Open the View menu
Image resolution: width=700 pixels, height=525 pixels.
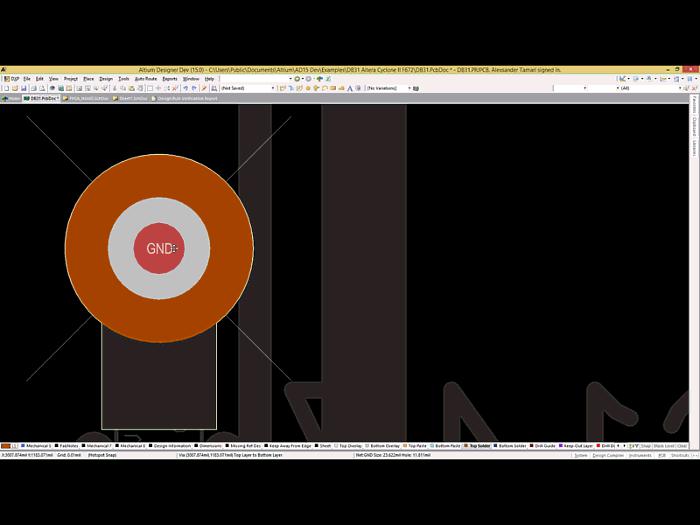point(54,79)
